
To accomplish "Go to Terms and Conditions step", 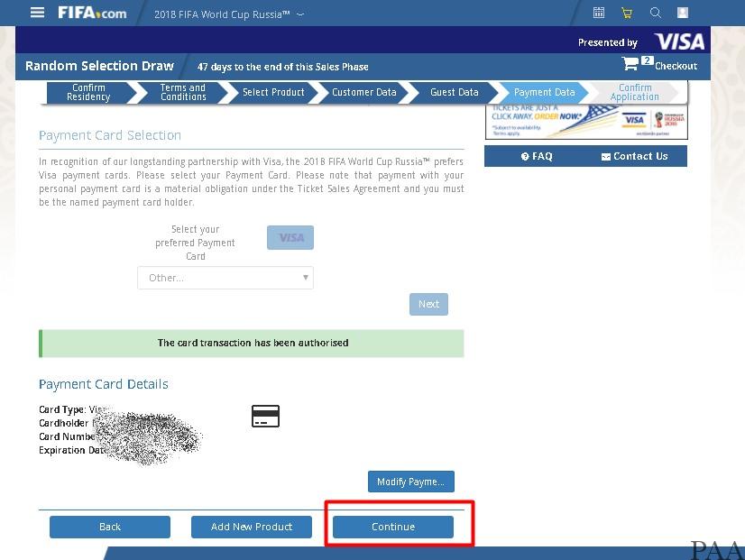I will [x=183, y=92].
